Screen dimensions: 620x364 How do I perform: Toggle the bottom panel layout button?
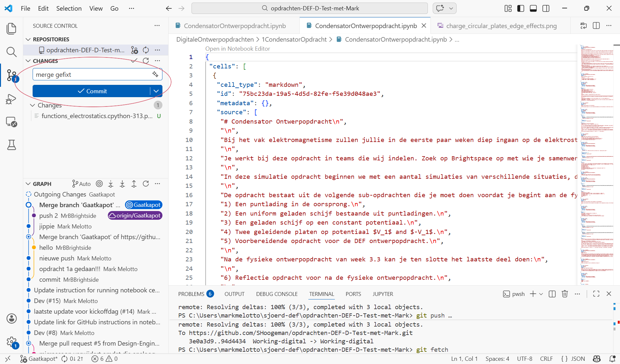pos(533,8)
